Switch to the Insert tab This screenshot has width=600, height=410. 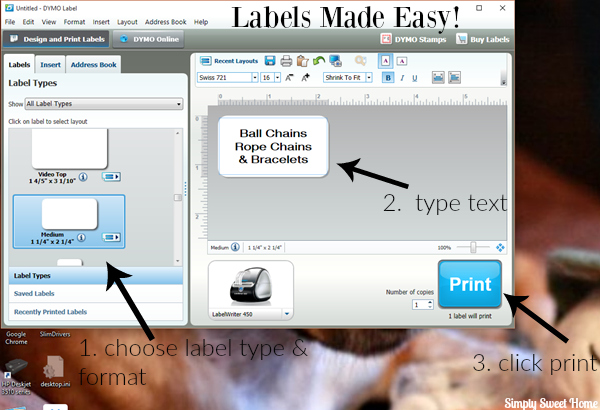(51, 65)
